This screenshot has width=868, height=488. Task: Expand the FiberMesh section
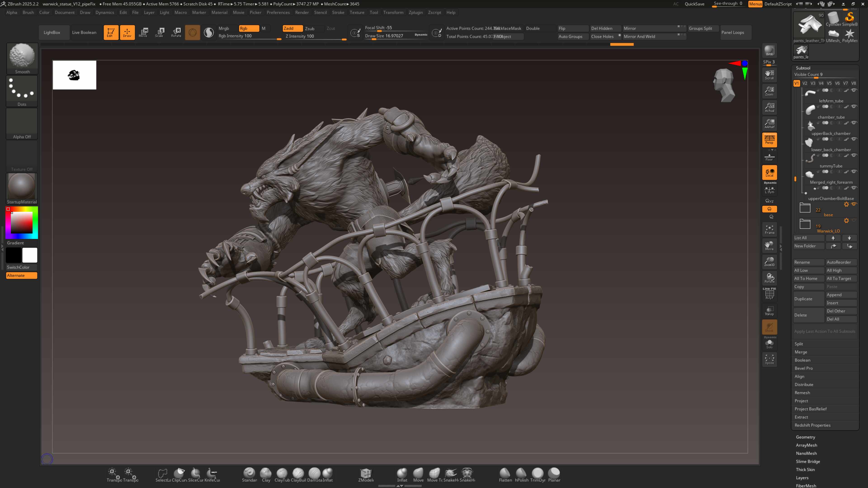click(806, 486)
